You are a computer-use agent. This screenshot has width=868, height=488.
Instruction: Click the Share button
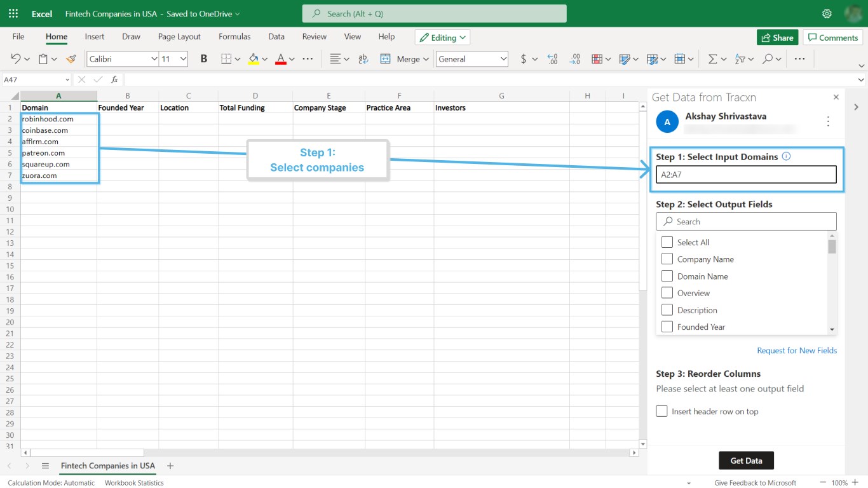point(777,37)
